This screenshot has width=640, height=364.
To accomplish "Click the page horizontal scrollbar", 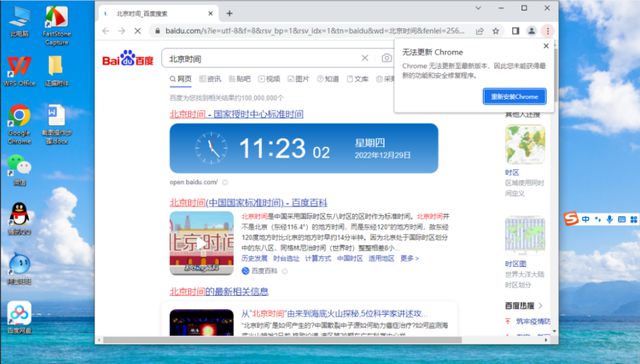I will [282, 340].
